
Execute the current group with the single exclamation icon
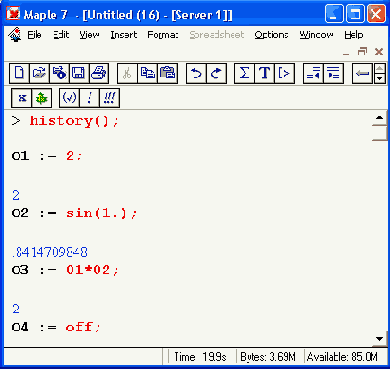point(89,98)
